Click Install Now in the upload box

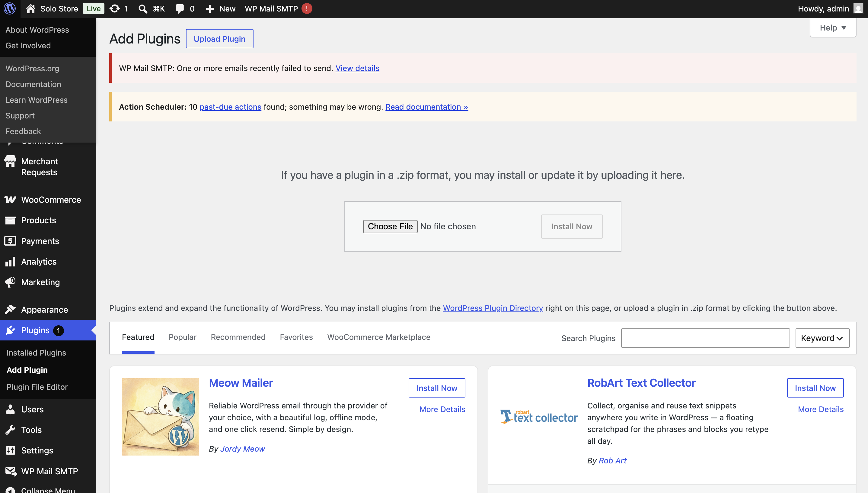pyautogui.click(x=572, y=227)
